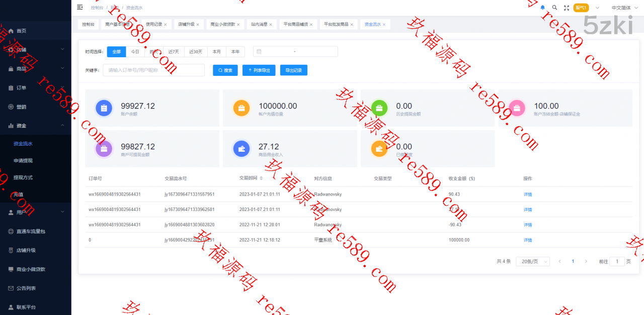Select the 今日 time filter
The height and width of the screenshot is (315, 644).
135,52
